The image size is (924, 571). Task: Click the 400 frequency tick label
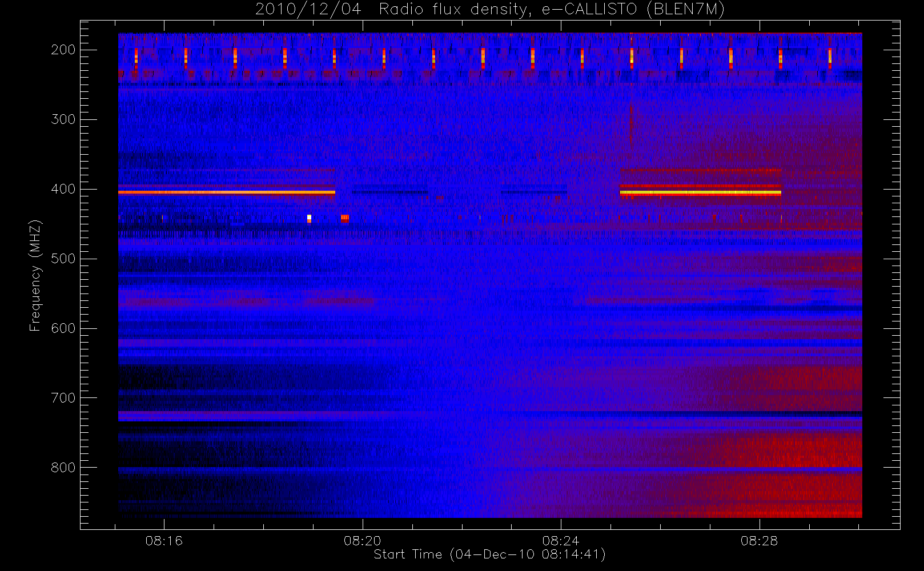point(63,189)
